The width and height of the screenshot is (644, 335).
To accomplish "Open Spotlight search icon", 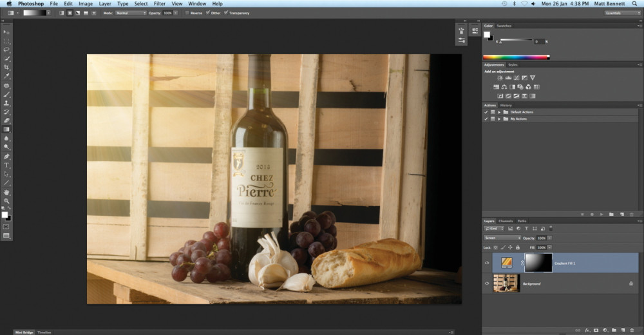I will [x=634, y=4].
